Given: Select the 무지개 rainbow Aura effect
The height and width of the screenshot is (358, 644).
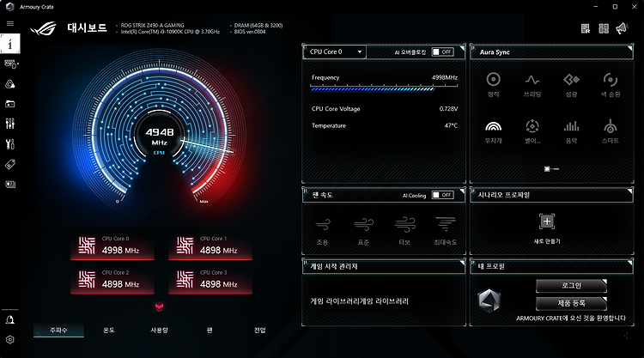Looking at the screenshot, I should click(x=493, y=131).
